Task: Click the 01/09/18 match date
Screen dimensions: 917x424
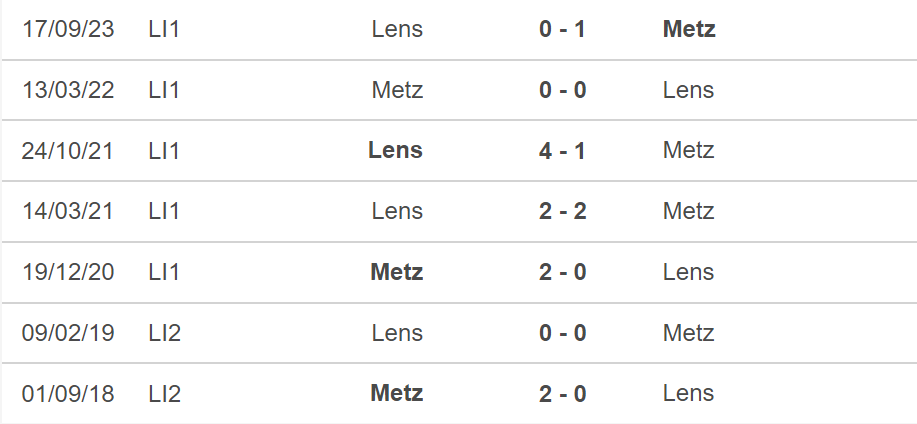Action: [68, 394]
